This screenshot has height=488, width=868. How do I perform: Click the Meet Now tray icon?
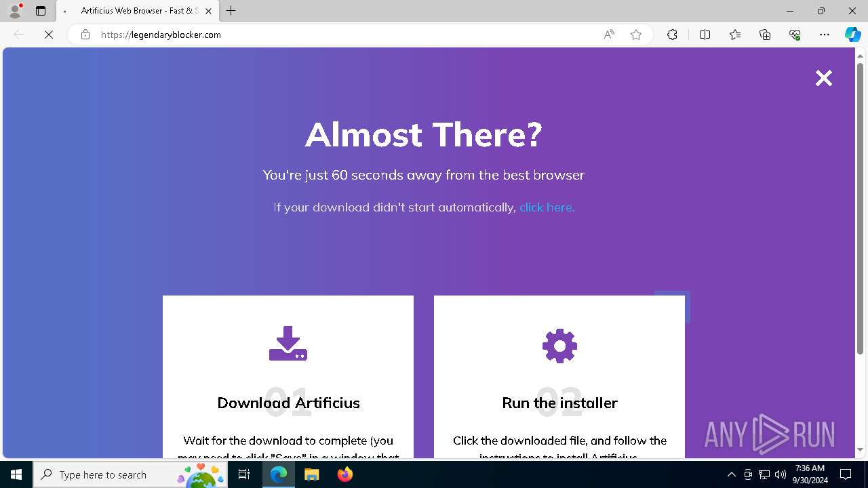[x=748, y=474]
